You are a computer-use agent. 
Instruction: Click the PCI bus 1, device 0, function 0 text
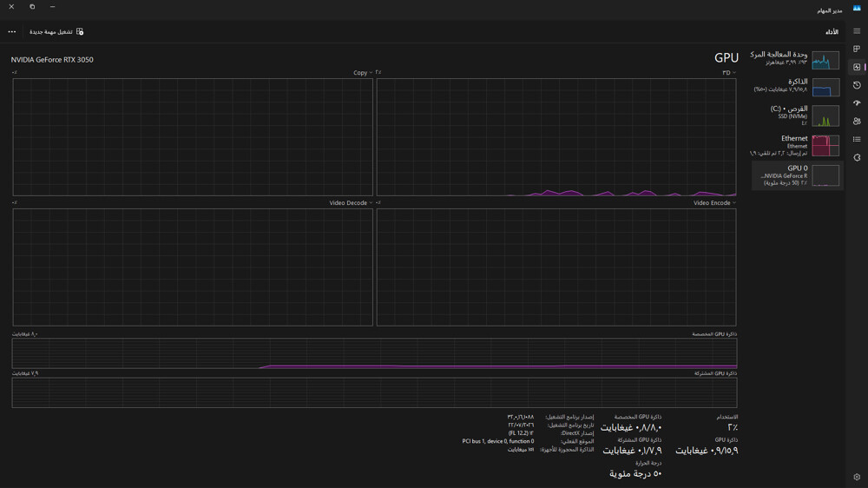(498, 441)
